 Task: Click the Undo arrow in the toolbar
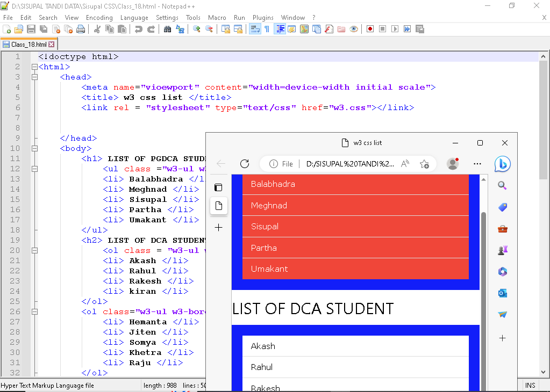pos(139,29)
